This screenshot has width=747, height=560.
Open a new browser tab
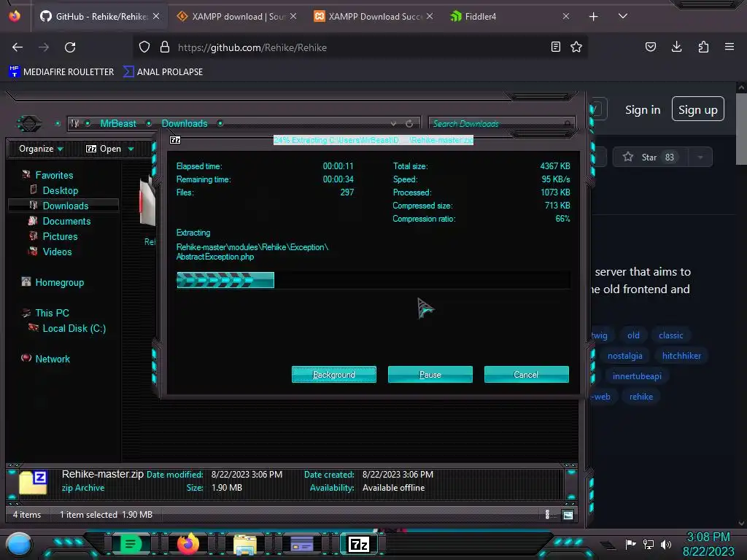(x=593, y=17)
